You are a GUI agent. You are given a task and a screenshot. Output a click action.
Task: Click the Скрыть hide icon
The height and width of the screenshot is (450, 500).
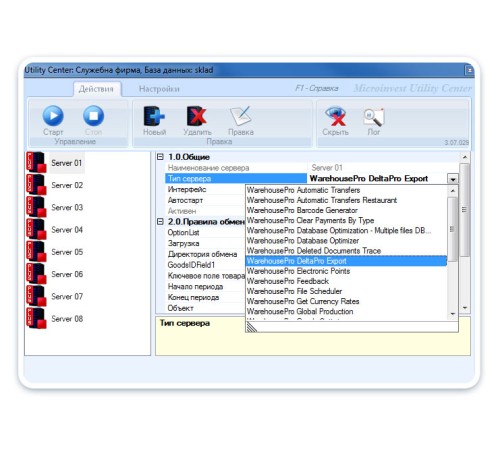[x=335, y=116]
